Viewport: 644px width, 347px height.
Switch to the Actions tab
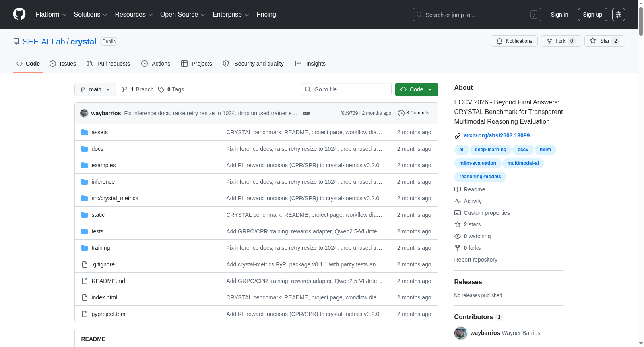point(156,64)
